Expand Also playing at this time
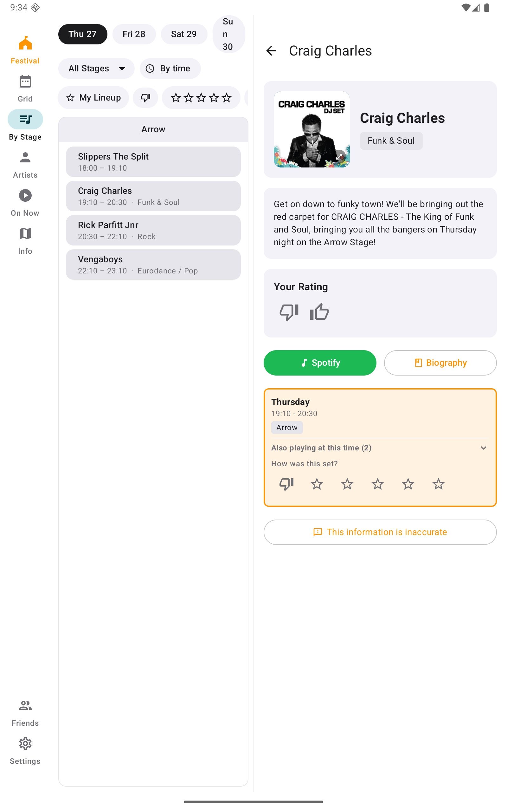Viewport: 507px width, 812px height. pyautogui.click(x=380, y=448)
